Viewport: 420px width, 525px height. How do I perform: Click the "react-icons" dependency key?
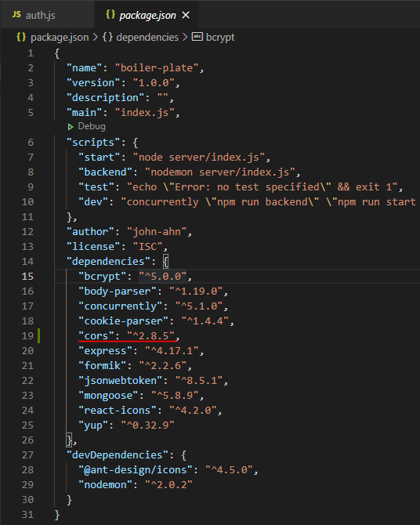point(118,410)
